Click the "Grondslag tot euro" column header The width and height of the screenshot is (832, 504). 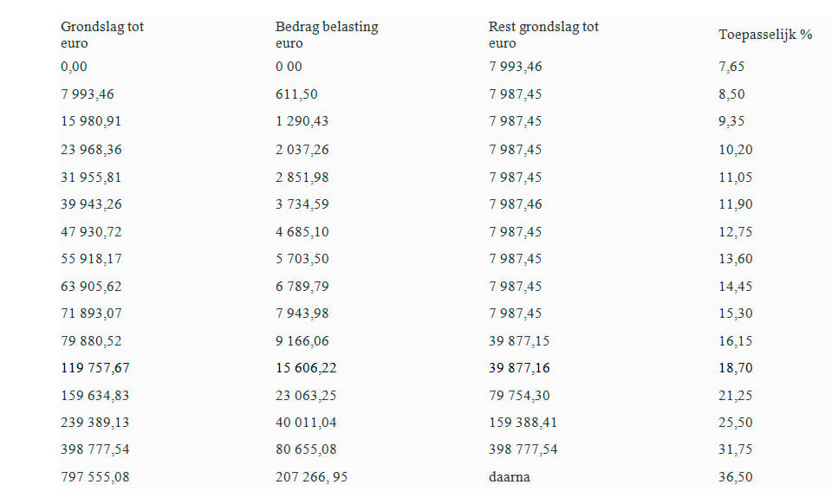coord(102,35)
